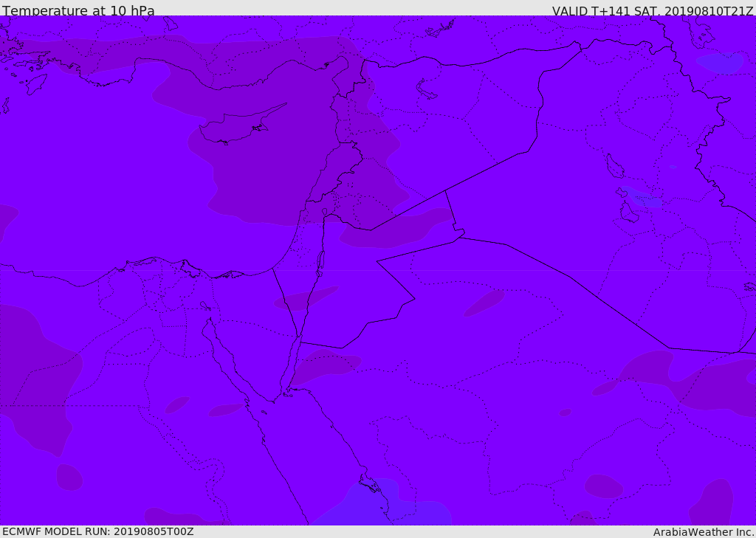Click the 'VALID T+141 SAT. 20190810T21Z' label

click(x=653, y=11)
